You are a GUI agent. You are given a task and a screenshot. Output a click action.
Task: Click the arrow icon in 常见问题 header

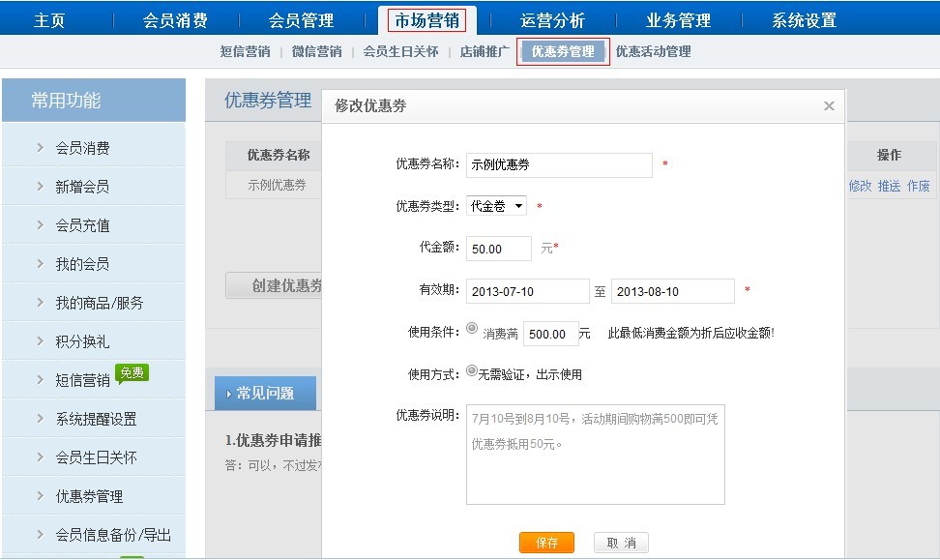(228, 394)
